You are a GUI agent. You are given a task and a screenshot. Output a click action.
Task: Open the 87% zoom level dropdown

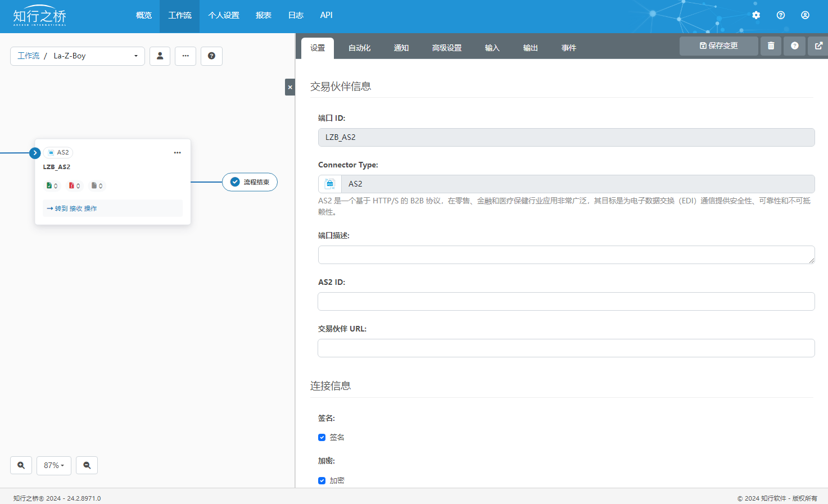coord(54,465)
